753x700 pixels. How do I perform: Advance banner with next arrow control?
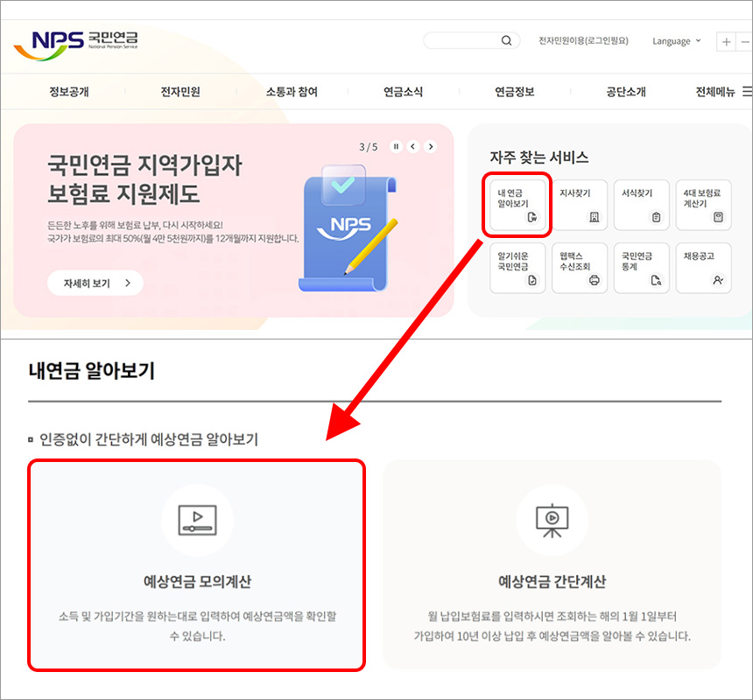[x=430, y=147]
